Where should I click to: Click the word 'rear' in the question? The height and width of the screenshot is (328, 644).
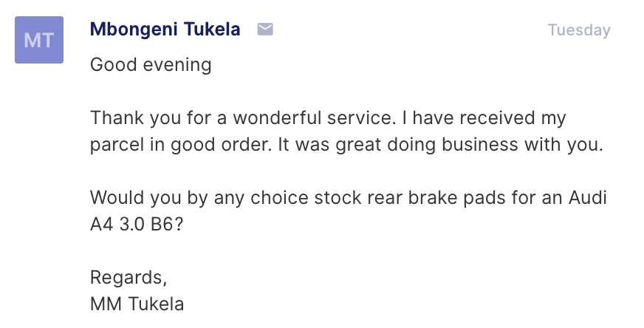click(385, 198)
